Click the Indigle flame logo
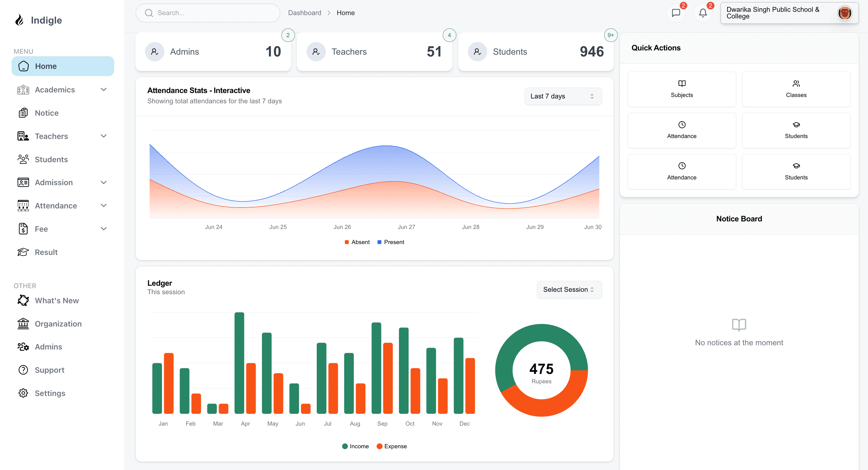 [20, 20]
